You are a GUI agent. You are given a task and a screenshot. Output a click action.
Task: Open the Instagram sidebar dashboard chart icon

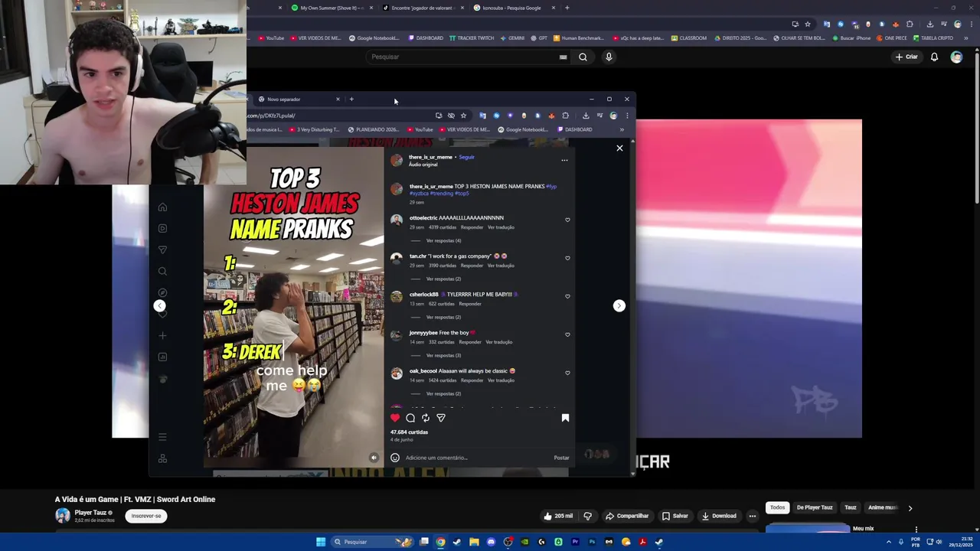[x=162, y=357]
